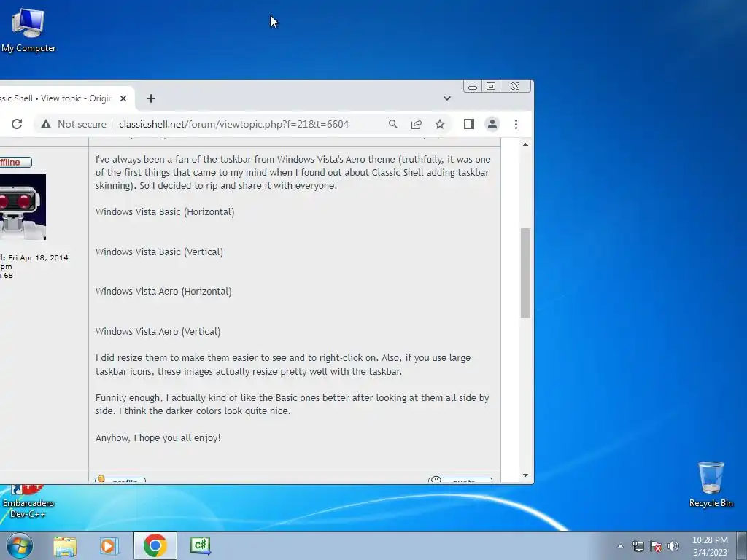Open the clock showing 10:28 PM

click(x=710, y=546)
